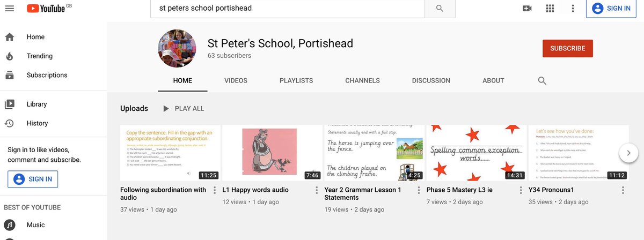Screen dimensions: 644x240
Task: Click the 37 views • 1 day ago text
Action: [x=149, y=209]
